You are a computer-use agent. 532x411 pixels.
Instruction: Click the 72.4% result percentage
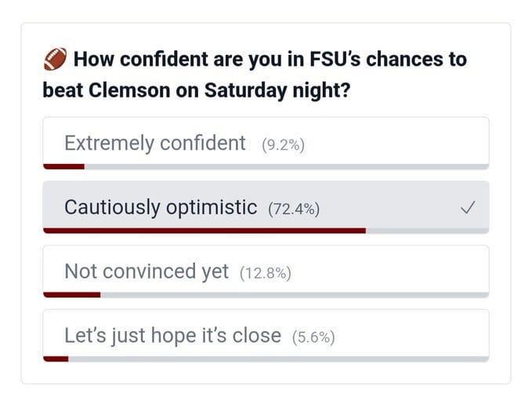294,209
